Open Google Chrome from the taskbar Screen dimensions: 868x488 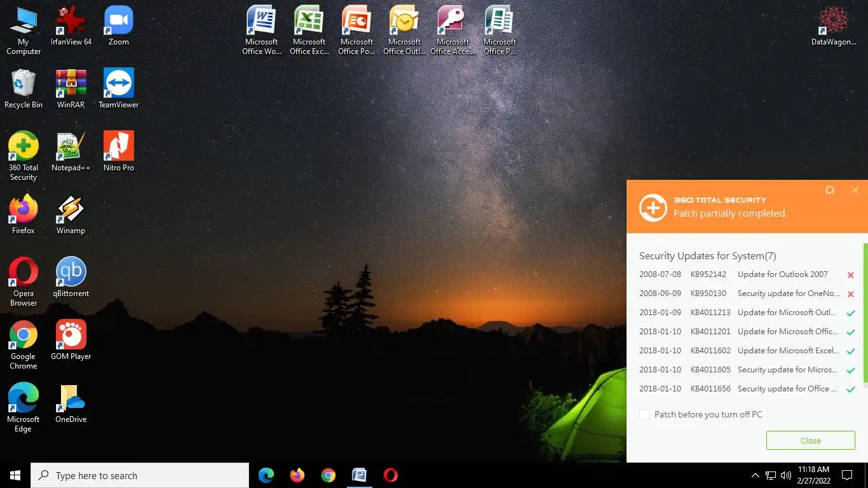click(x=329, y=475)
